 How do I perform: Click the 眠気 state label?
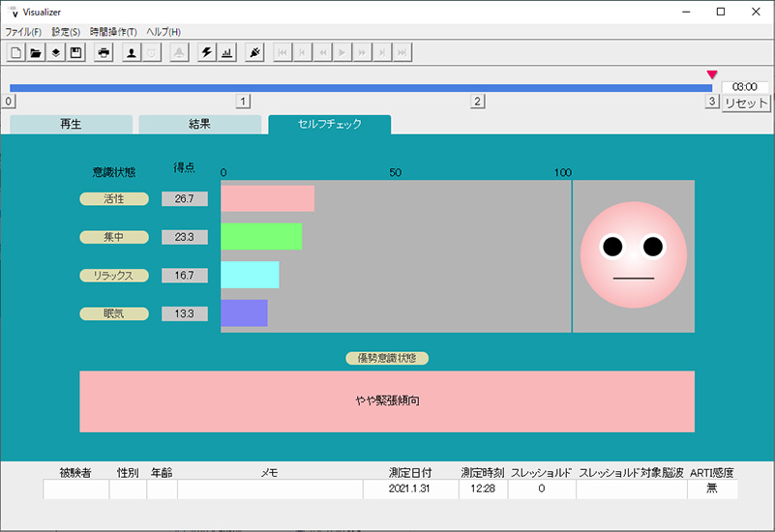[x=114, y=313]
